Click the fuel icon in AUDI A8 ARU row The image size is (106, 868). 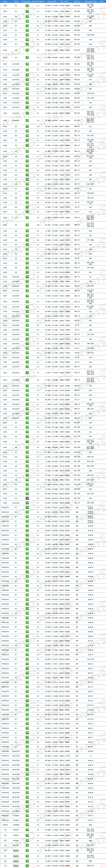click(27, 489)
